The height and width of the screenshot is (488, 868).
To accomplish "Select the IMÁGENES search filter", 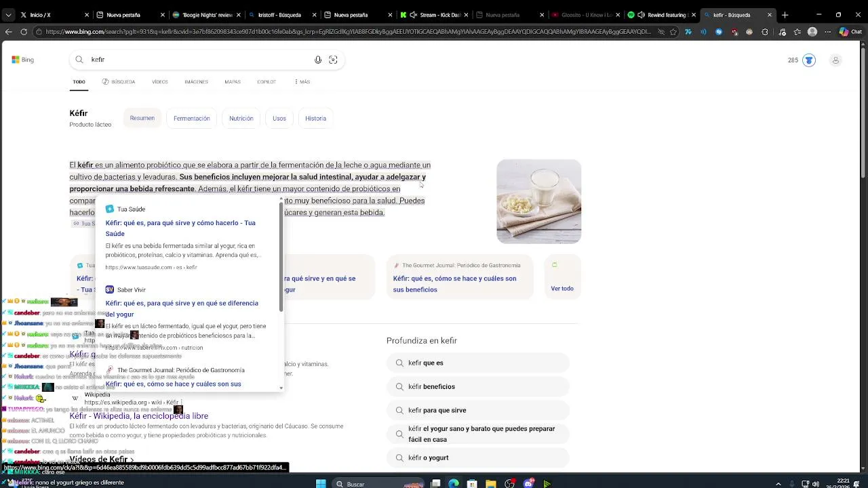I will point(197,82).
